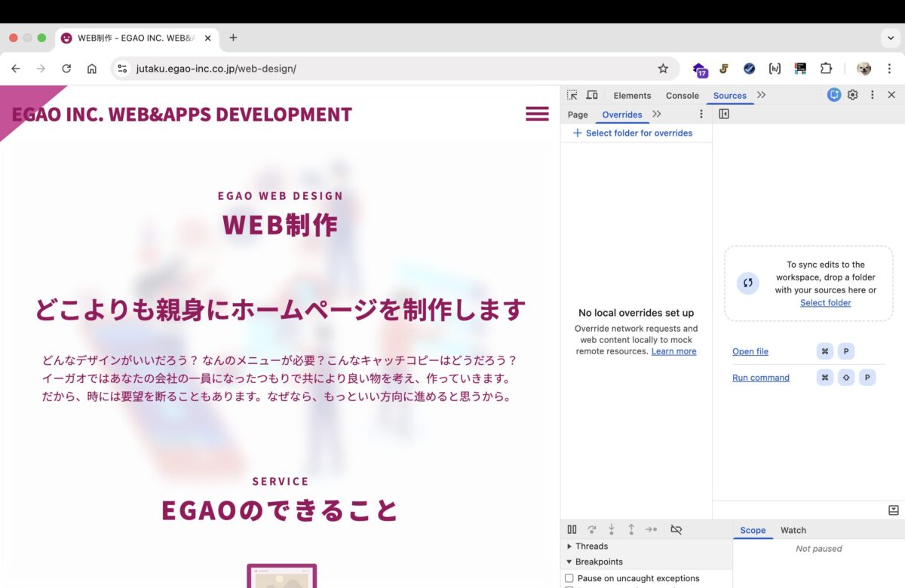Screen dimensions: 905x588
Task: Bookmark this page with the star icon
Action: point(663,69)
